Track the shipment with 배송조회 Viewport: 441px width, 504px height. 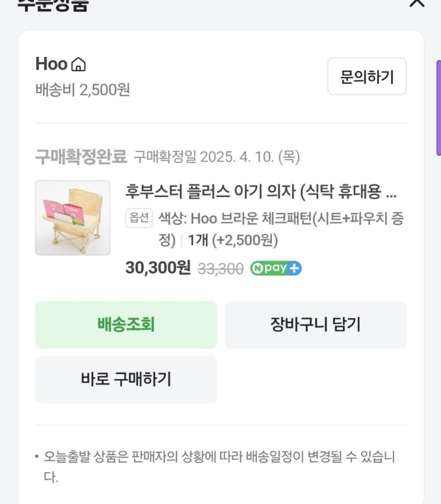[x=126, y=325]
